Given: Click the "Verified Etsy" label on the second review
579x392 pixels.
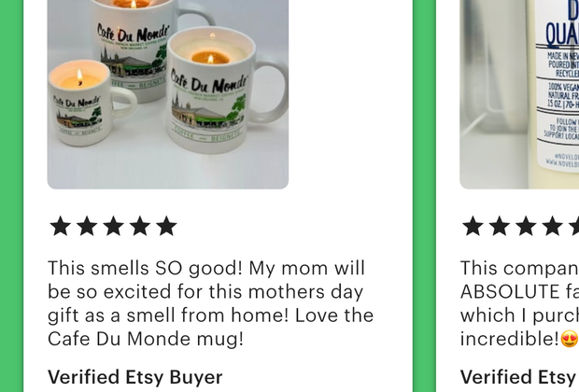Looking at the screenshot, I should [x=519, y=377].
